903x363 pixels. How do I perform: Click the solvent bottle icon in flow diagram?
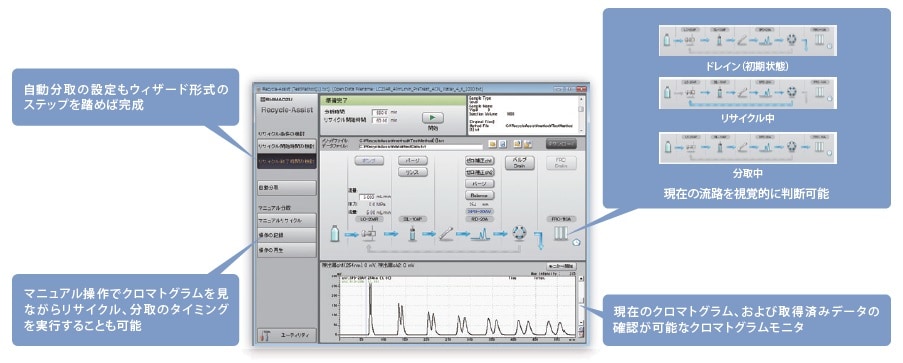coord(335,233)
